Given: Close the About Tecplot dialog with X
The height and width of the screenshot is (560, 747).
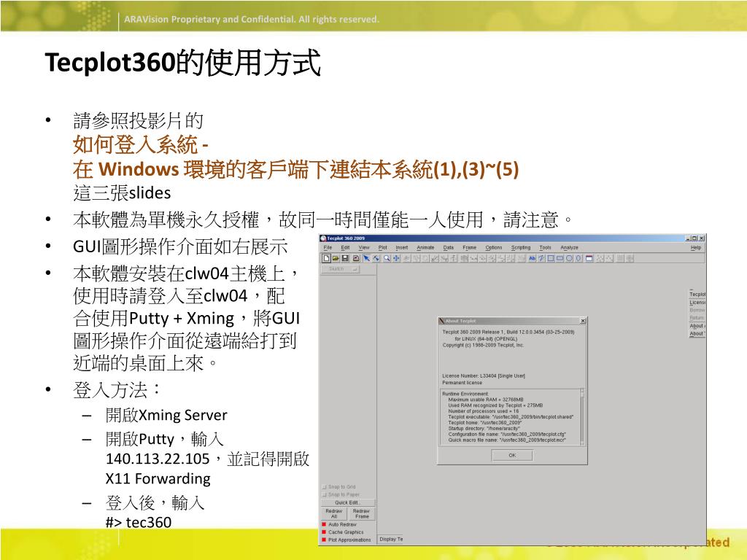Looking at the screenshot, I should click(583, 321).
